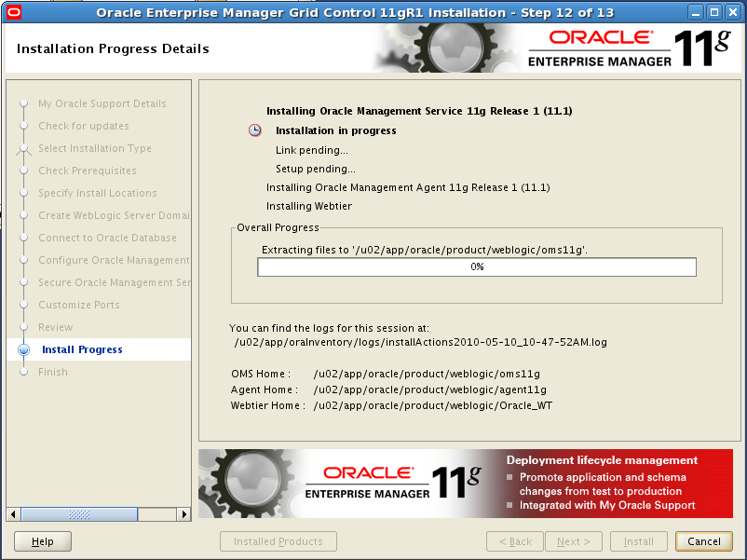This screenshot has height=560, width=747.
Task: Click the installActions log file path
Action: click(421, 342)
